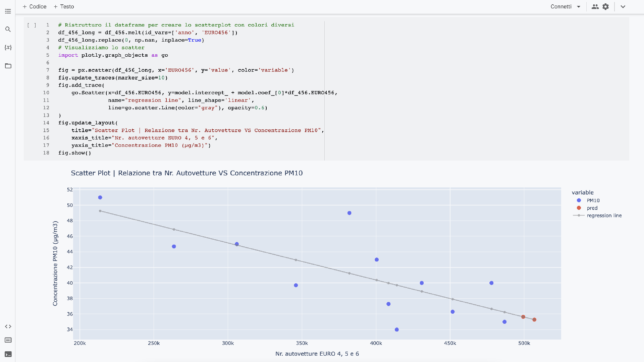Open the notebook settings gear
This screenshot has height=362, width=644.
click(x=606, y=6)
